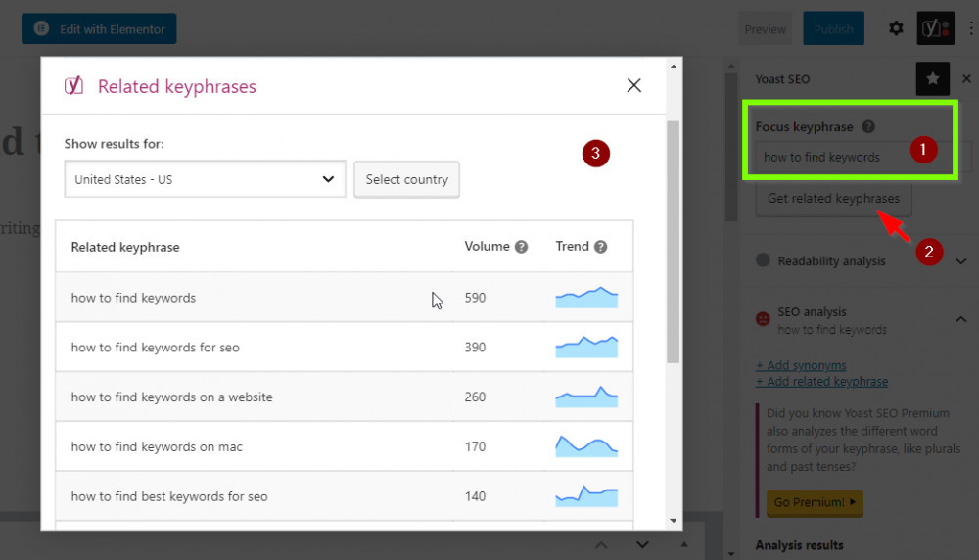
Task: Click the 140 volume value
Action: tap(475, 496)
